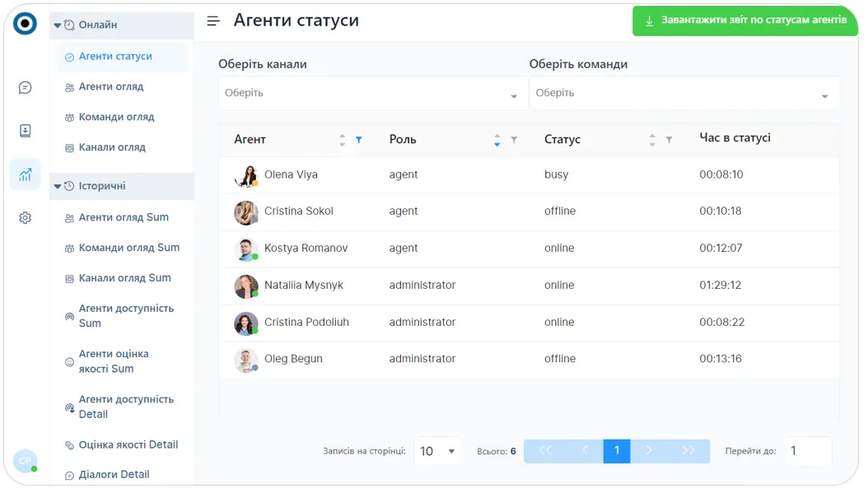Open the contacts book sidebar icon
The width and height of the screenshot is (868, 493).
(25, 131)
